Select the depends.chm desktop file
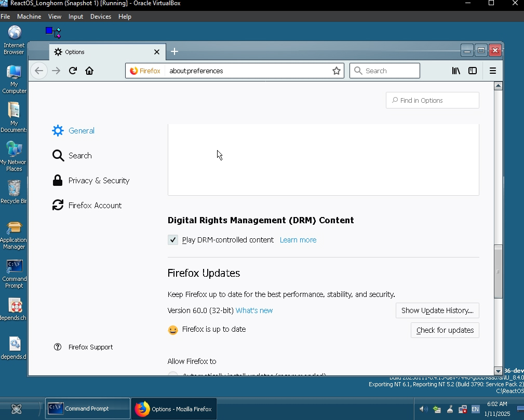Screen dimensions: 524x420 pyautogui.click(x=14, y=309)
